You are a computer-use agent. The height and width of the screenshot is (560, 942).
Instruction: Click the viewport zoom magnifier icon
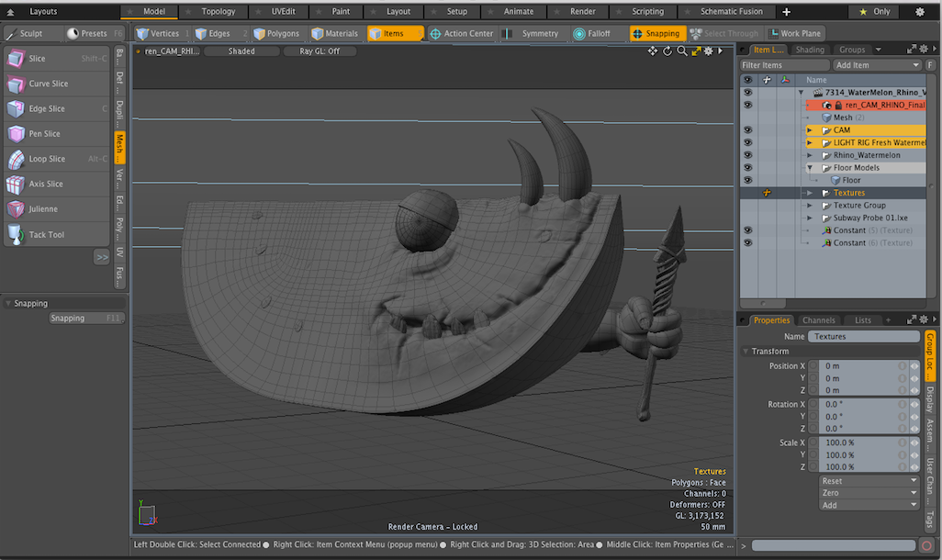pyautogui.click(x=682, y=51)
